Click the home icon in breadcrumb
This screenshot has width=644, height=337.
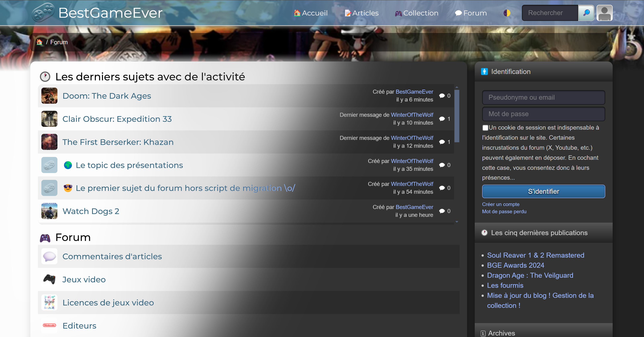40,42
